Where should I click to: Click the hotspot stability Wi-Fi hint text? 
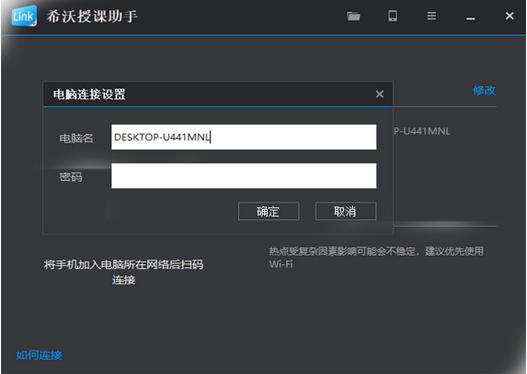(376, 257)
